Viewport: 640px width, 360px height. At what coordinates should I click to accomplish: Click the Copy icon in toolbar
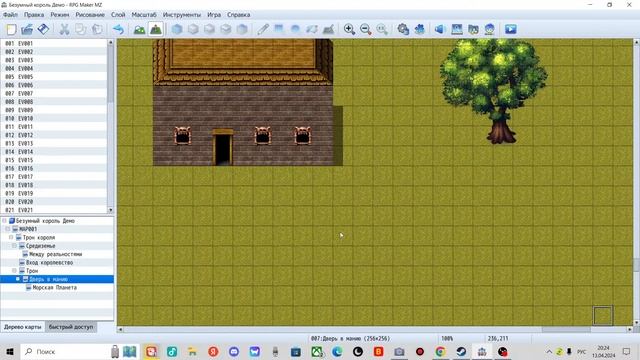tap(80, 29)
